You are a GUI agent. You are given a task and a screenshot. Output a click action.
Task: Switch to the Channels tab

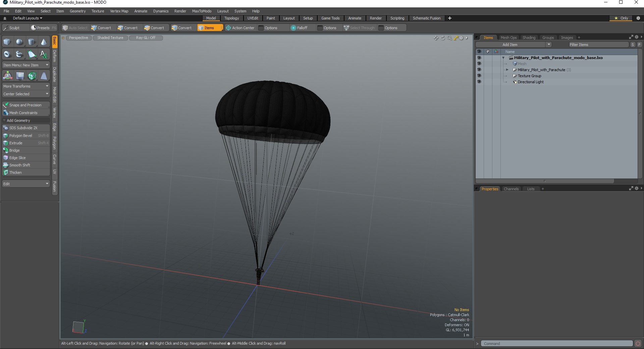[511, 189]
